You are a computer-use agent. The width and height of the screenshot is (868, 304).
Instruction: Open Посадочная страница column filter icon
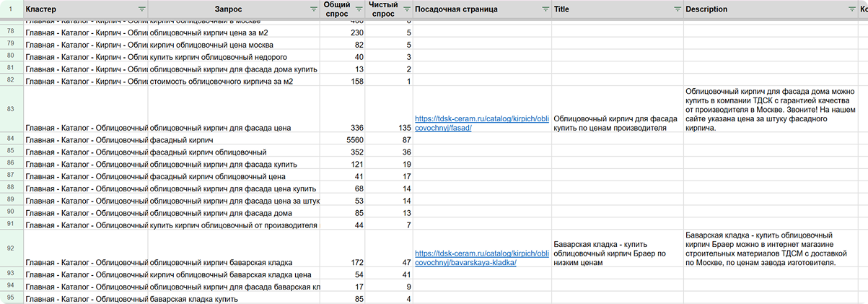pyautogui.click(x=545, y=9)
